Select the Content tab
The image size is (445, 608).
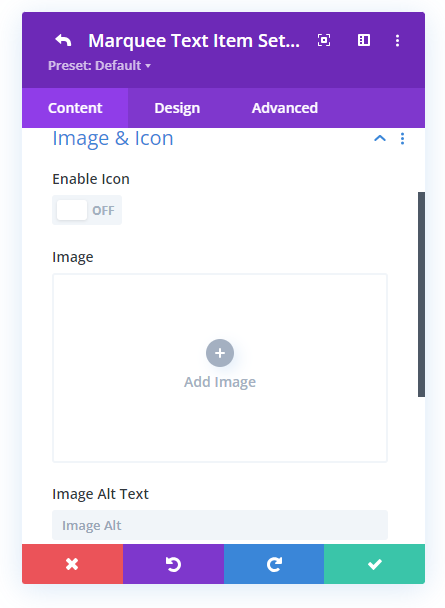click(x=75, y=108)
